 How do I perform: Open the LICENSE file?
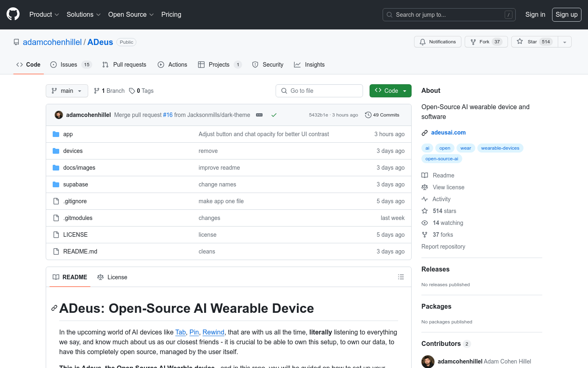75,235
